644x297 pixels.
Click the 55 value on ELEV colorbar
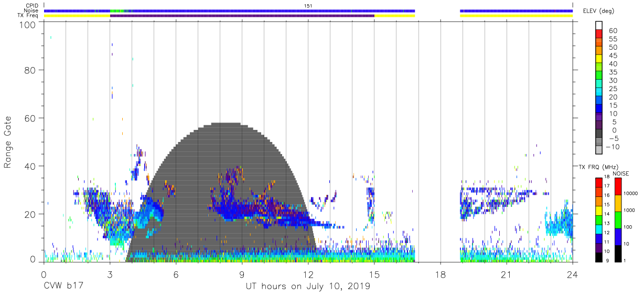click(x=613, y=39)
